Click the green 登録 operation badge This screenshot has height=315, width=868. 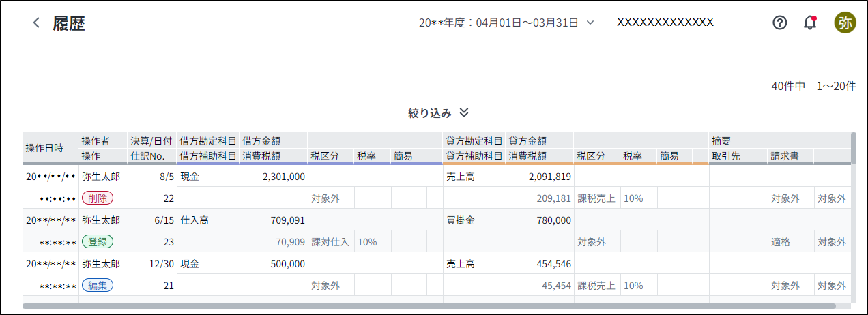(x=97, y=241)
